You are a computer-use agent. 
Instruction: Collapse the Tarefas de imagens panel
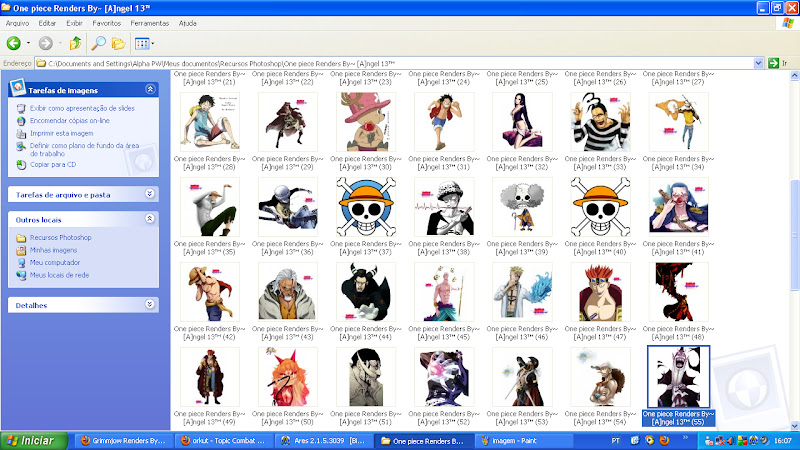click(x=150, y=89)
